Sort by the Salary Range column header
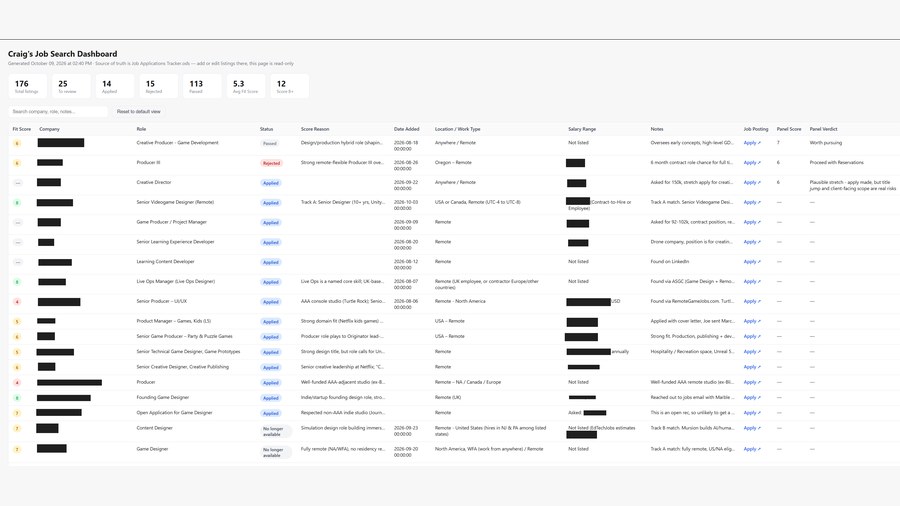 (582, 129)
